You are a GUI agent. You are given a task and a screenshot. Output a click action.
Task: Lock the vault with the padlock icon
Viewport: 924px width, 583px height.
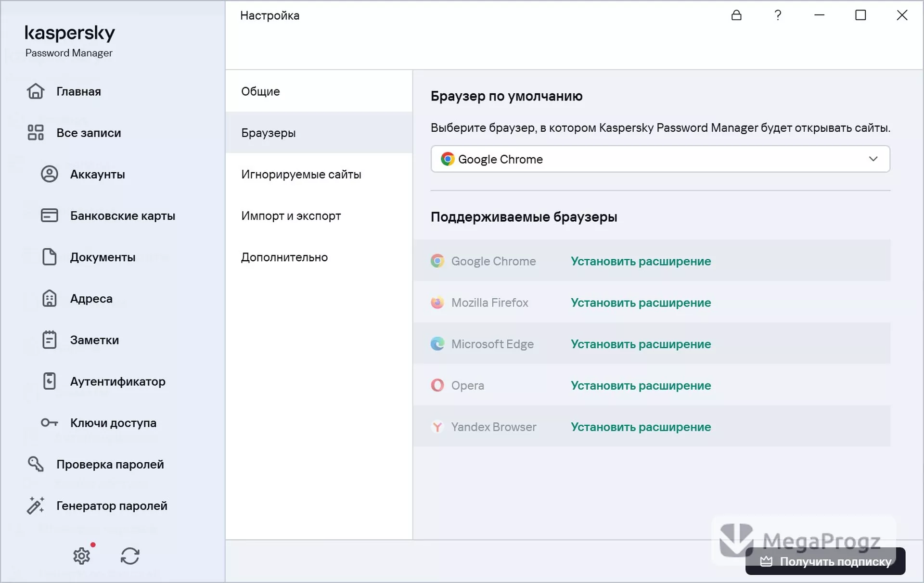[736, 15]
